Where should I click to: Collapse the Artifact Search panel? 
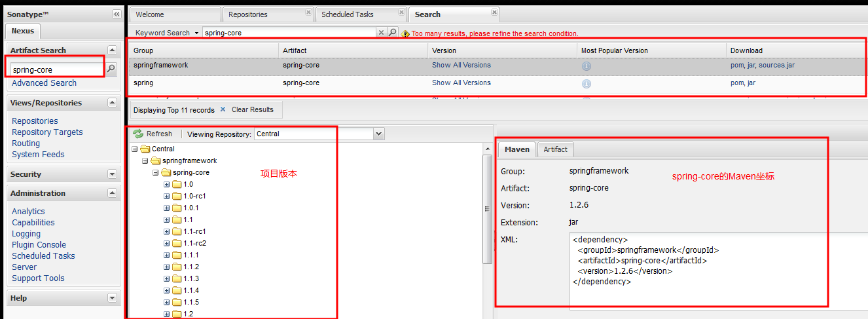(x=112, y=50)
